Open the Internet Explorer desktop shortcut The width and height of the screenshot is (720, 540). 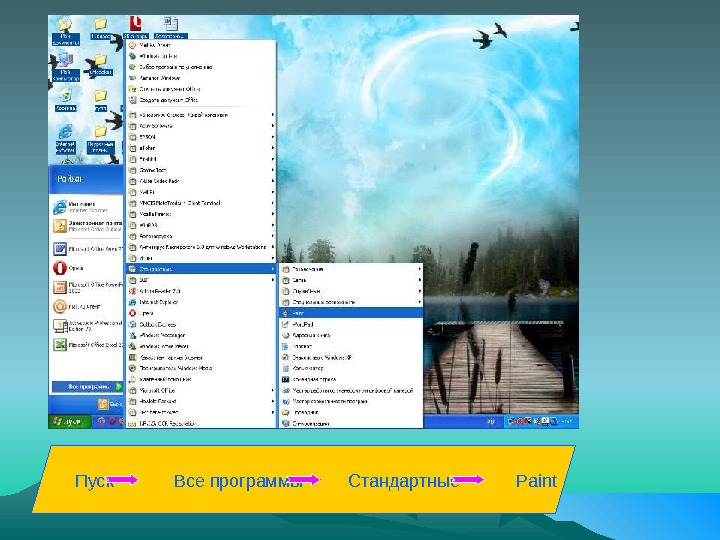click(65, 139)
